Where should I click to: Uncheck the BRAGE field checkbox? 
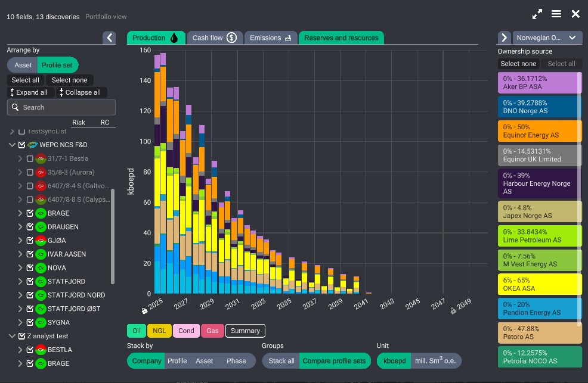click(x=30, y=213)
